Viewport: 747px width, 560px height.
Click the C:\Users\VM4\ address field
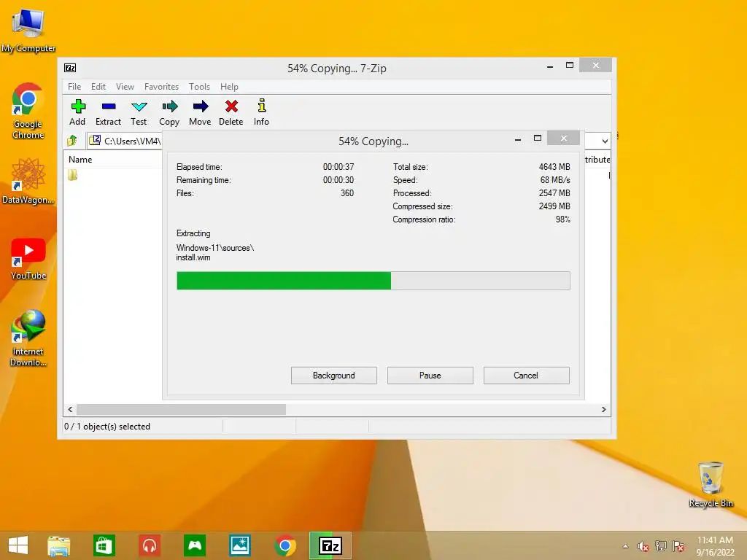[126, 141]
